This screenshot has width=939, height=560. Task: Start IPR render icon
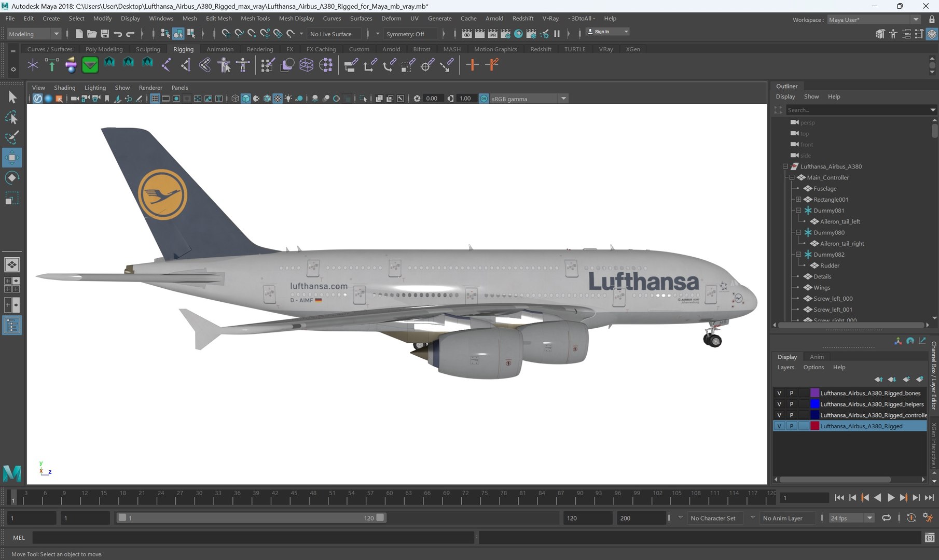pos(492,34)
